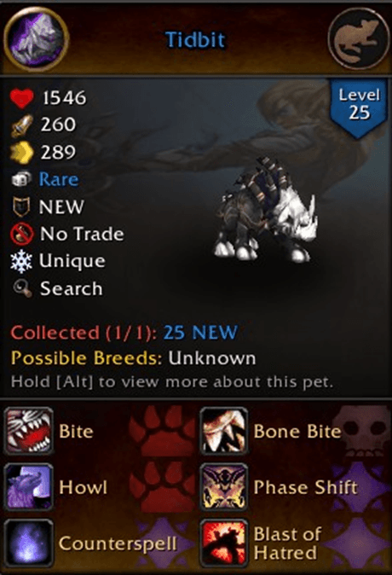Click the Tidbit pet name title
The height and width of the screenshot is (575, 392).
tap(195, 39)
